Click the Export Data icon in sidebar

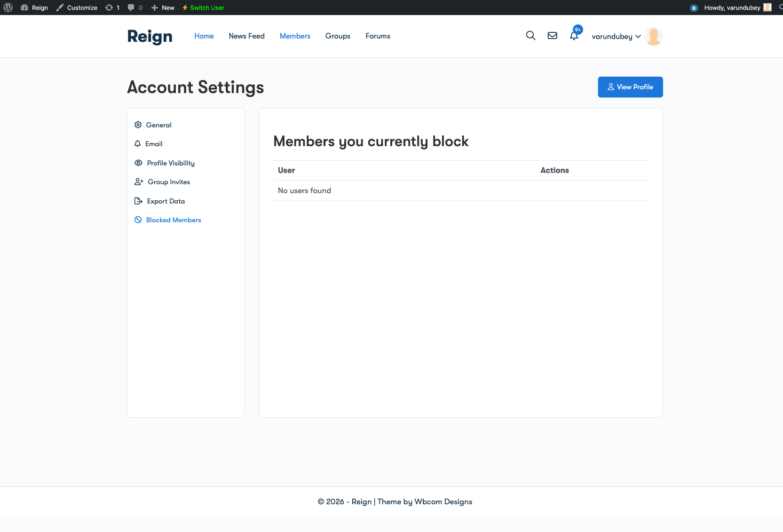click(137, 201)
